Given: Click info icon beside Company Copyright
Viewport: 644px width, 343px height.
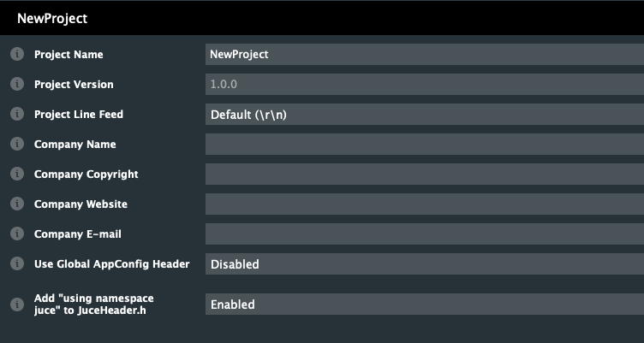Looking at the screenshot, I should tap(15, 174).
